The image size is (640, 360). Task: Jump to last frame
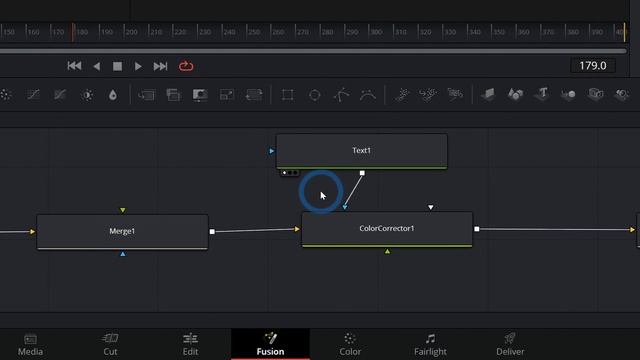(x=160, y=66)
